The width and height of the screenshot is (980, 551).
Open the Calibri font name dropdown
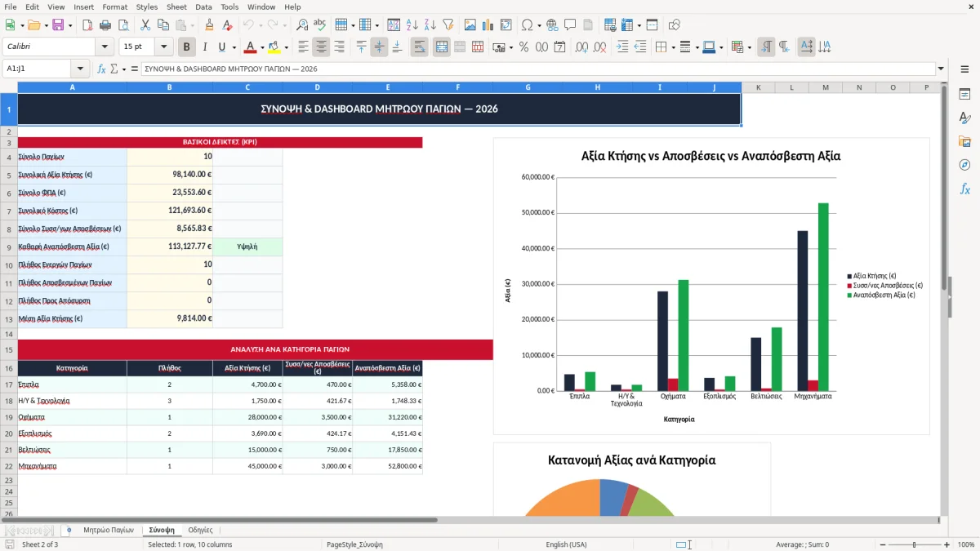(104, 47)
